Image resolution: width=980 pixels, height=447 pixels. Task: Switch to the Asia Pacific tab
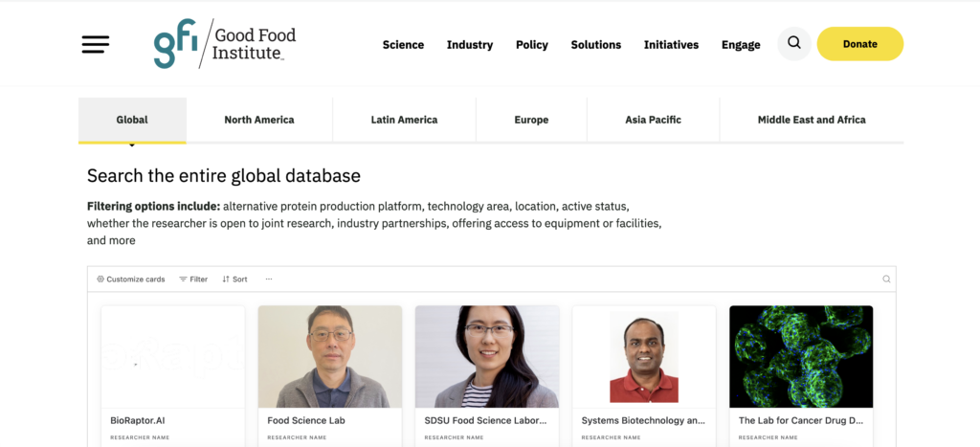tap(653, 121)
